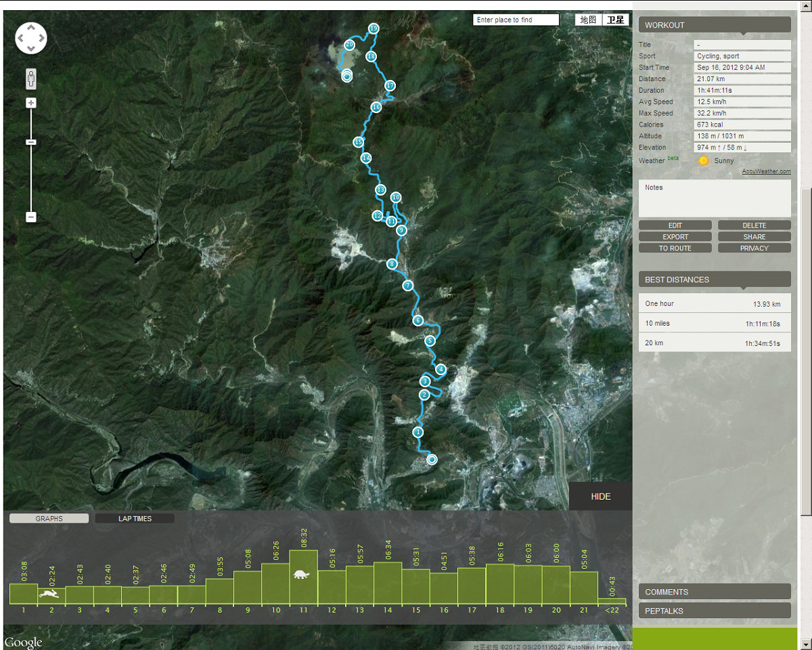Click kilometer marker 8 on the route
The height and width of the screenshot is (650, 812).
[x=392, y=264]
